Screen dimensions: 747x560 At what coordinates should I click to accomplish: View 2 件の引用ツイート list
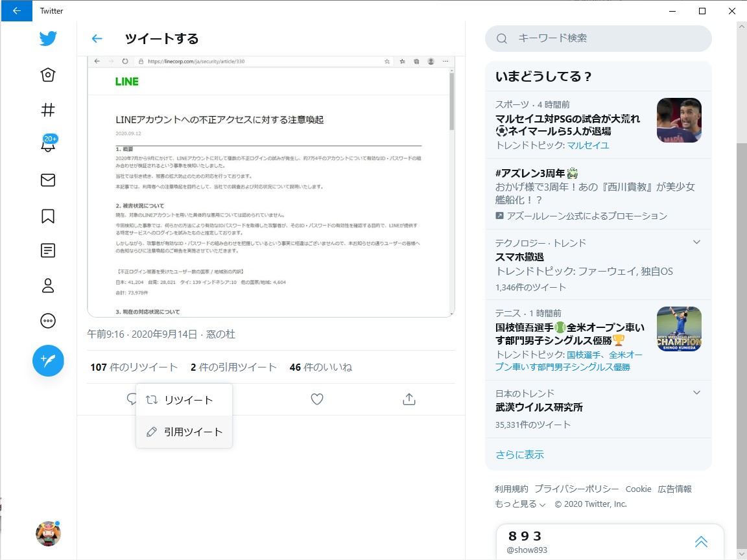pos(233,367)
